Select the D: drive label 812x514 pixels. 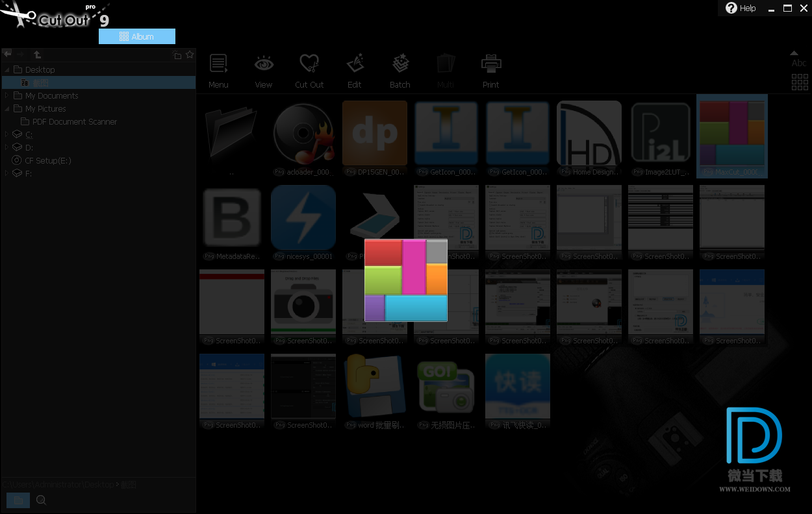pos(29,147)
